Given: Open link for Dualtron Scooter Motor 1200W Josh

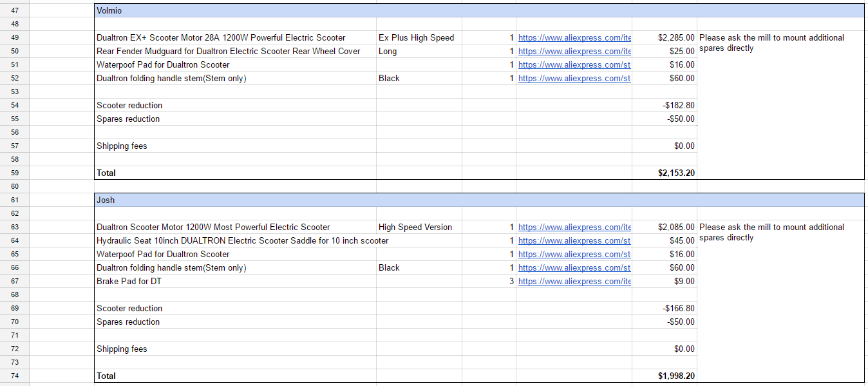Looking at the screenshot, I should click(x=574, y=227).
